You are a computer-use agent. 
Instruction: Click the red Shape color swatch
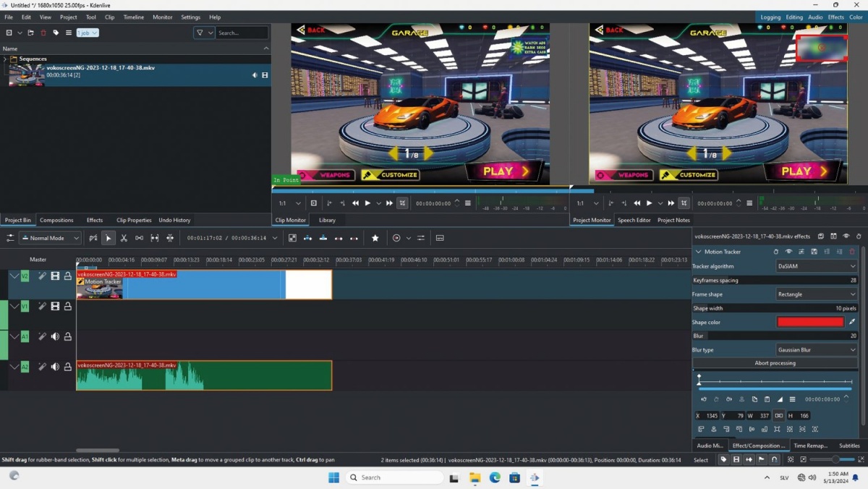810,322
